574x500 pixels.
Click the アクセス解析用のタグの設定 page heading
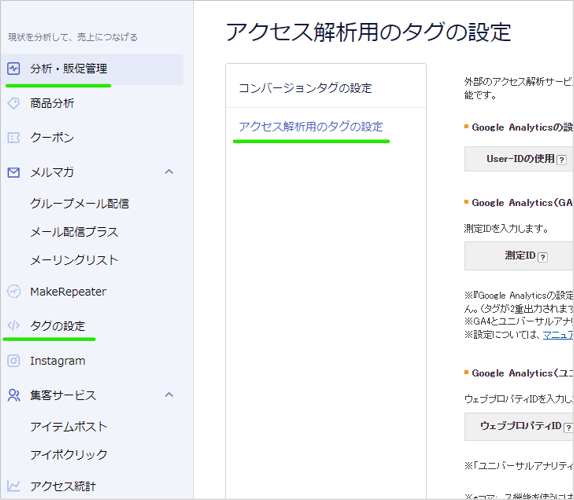[368, 32]
